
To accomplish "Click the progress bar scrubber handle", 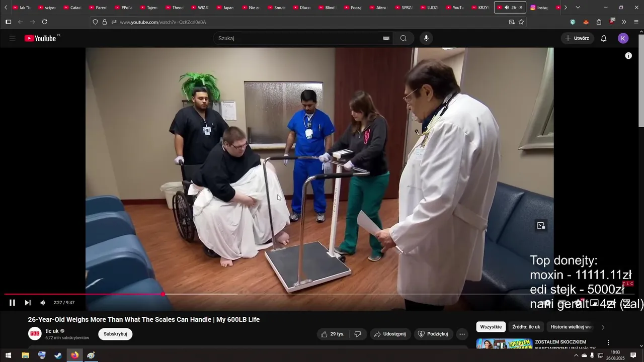I will [x=163, y=294].
